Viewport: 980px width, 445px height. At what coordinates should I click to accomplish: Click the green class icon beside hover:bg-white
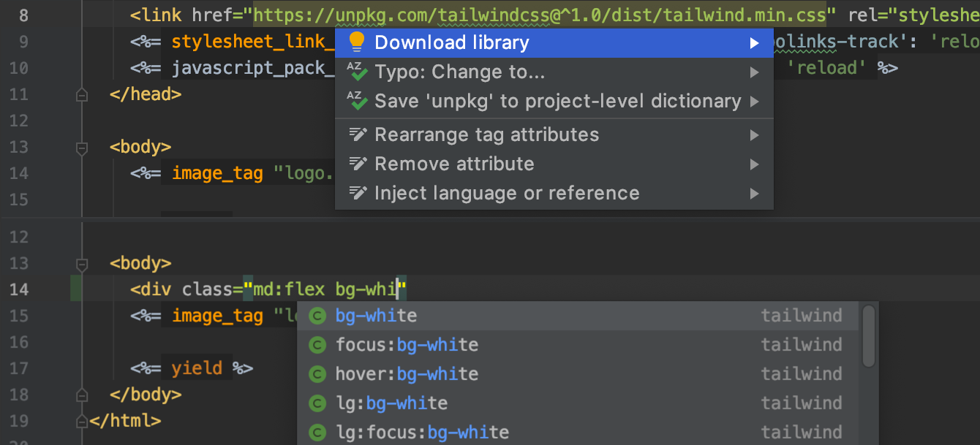[317, 374]
